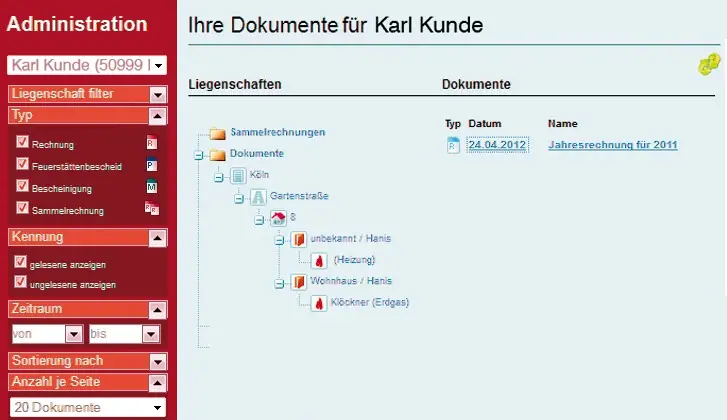727x420 pixels.
Task: Disable 'ungelesene anzeigen' checkbox
Action: point(21,283)
